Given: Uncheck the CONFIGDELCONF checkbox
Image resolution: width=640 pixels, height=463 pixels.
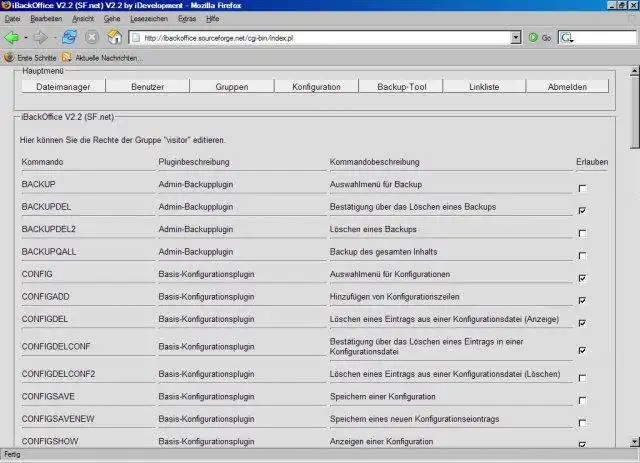Looking at the screenshot, I should [x=582, y=350].
